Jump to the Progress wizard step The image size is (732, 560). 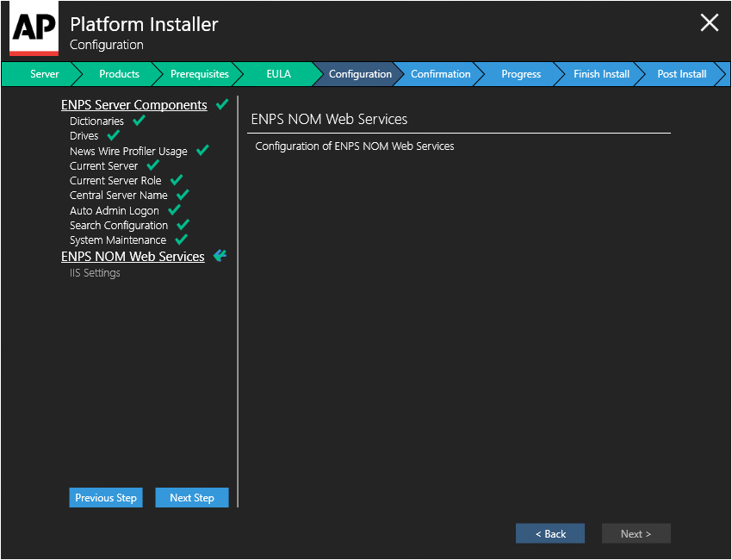521,74
